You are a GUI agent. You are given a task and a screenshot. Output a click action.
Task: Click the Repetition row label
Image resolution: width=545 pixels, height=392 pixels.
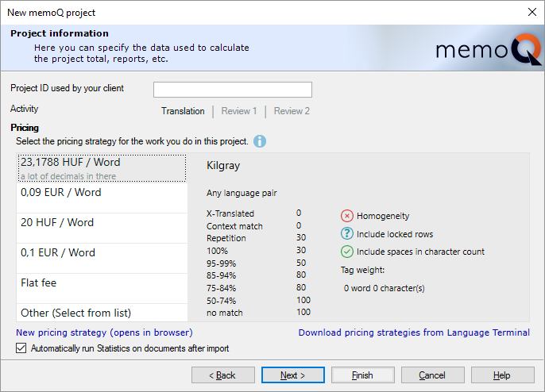226,238
